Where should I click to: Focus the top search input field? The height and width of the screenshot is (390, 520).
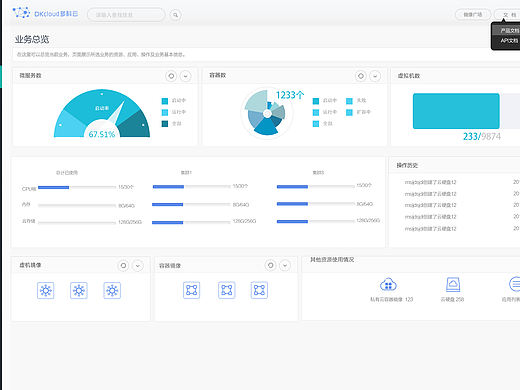pos(126,15)
